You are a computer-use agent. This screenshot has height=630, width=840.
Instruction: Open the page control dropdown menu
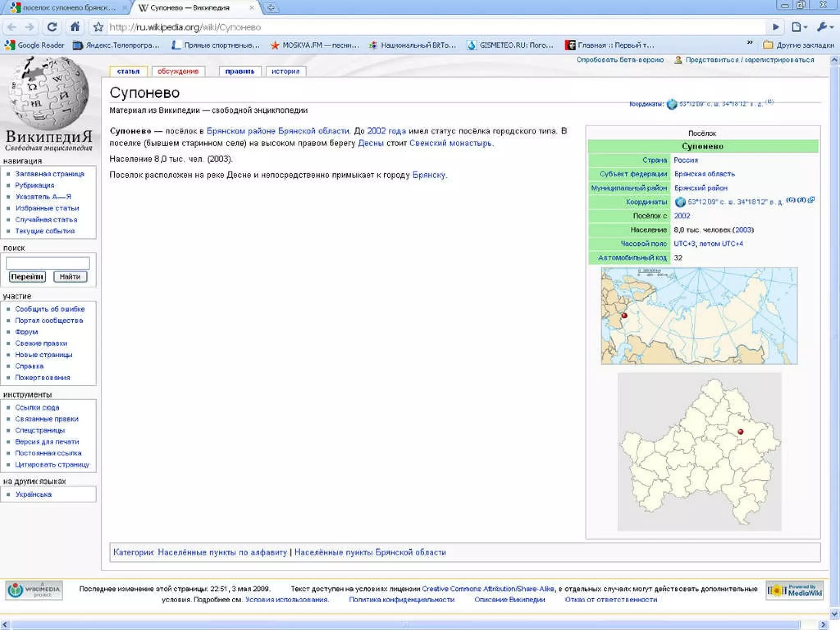799,27
